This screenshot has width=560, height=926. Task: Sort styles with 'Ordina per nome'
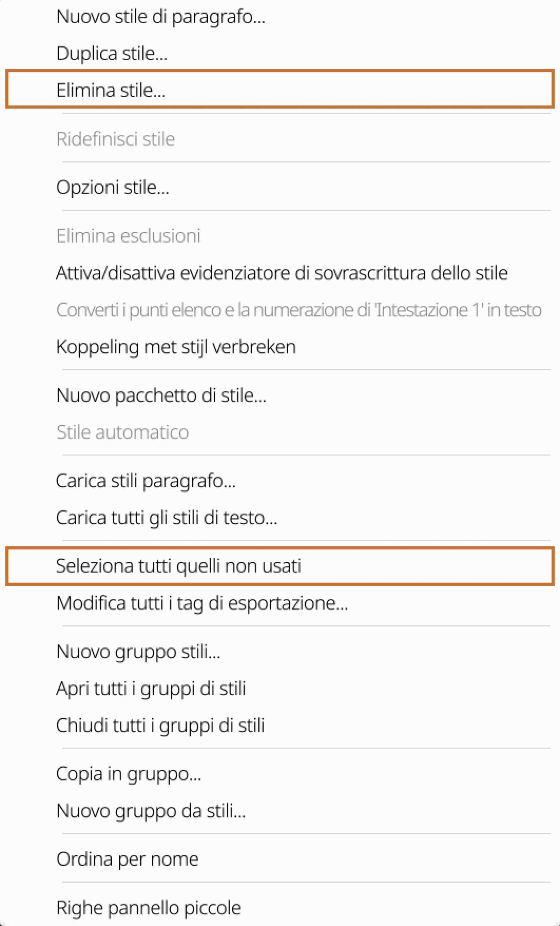[128, 859]
